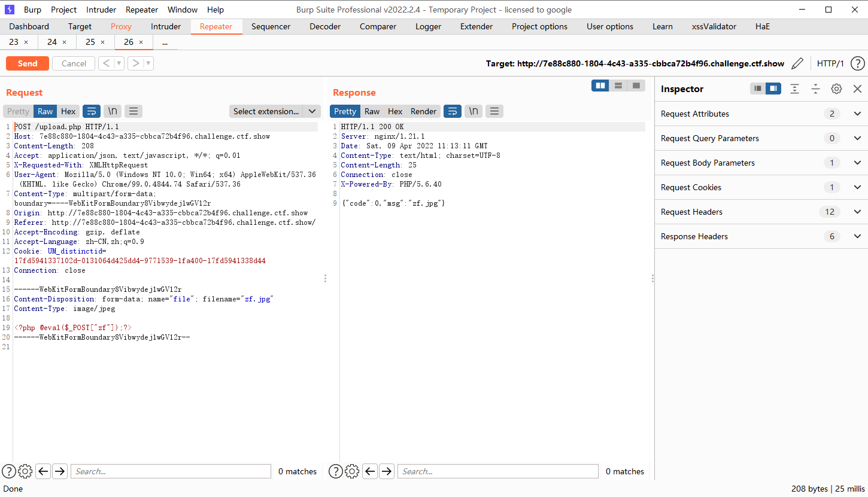Switch response view to Raw
Screen dimensions: 868x497
(x=372, y=111)
